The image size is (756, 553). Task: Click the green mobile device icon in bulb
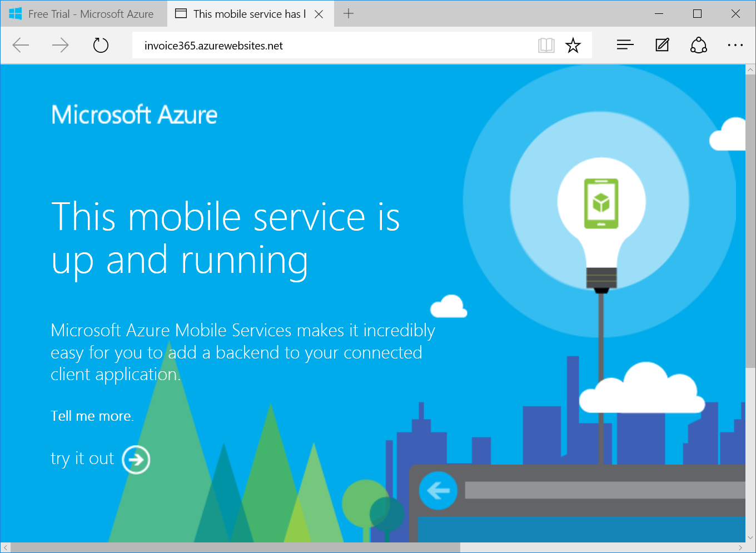pos(601,203)
